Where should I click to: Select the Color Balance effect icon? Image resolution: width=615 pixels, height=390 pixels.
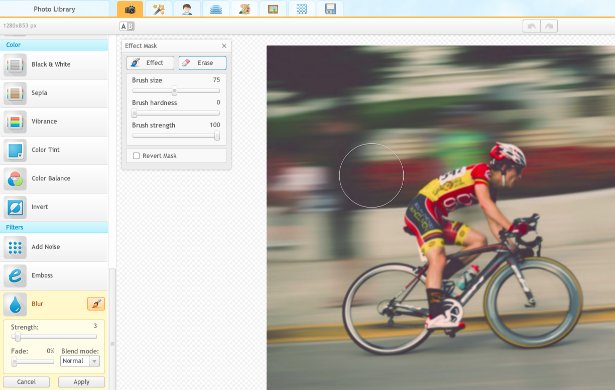coord(15,179)
